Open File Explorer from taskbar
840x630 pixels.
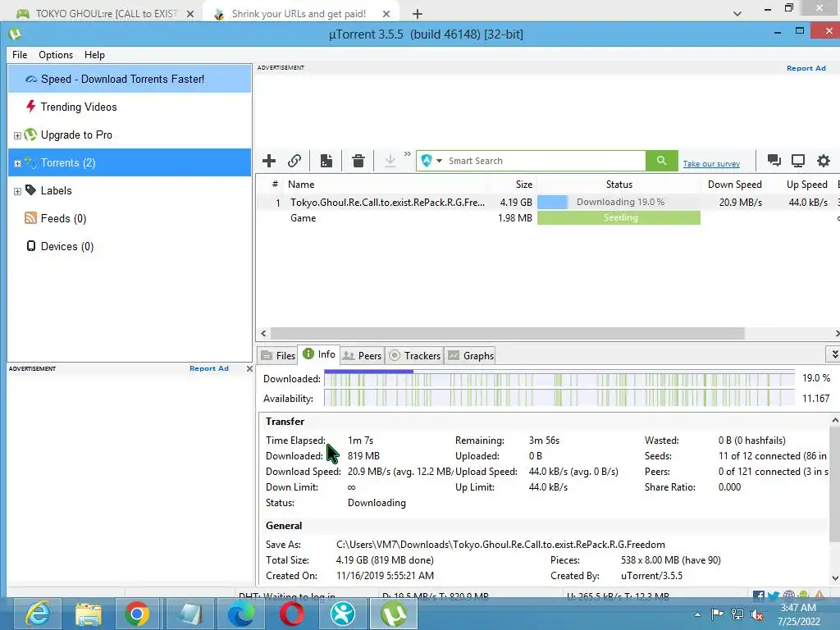tap(89, 614)
